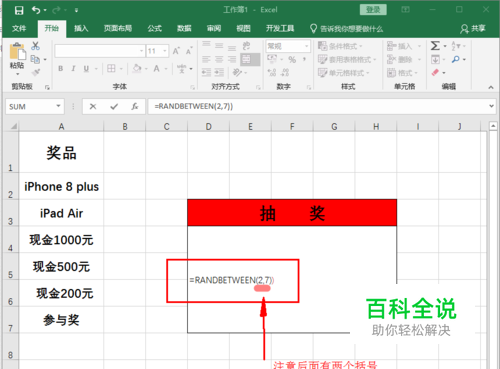
Task: Open 套用表格格式 table format dropdown
Action: pos(347,60)
